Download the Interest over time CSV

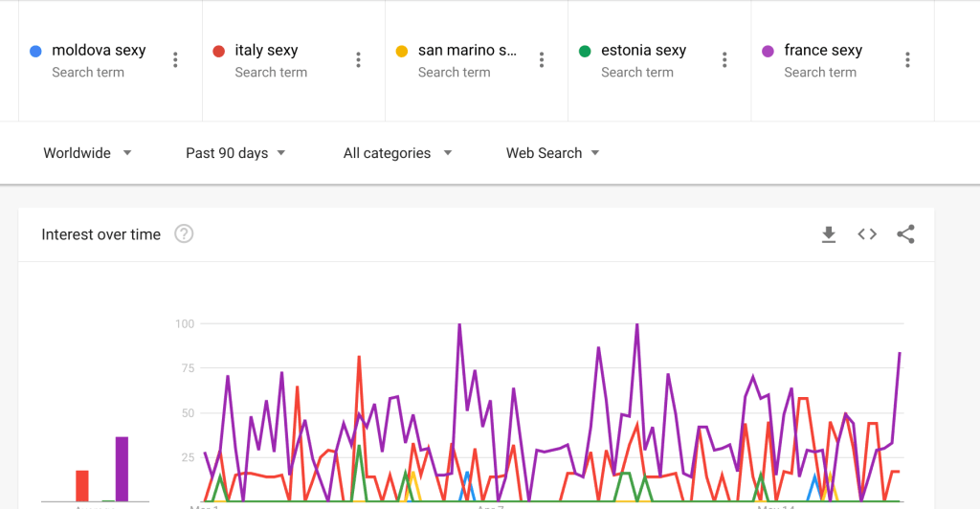(x=829, y=234)
